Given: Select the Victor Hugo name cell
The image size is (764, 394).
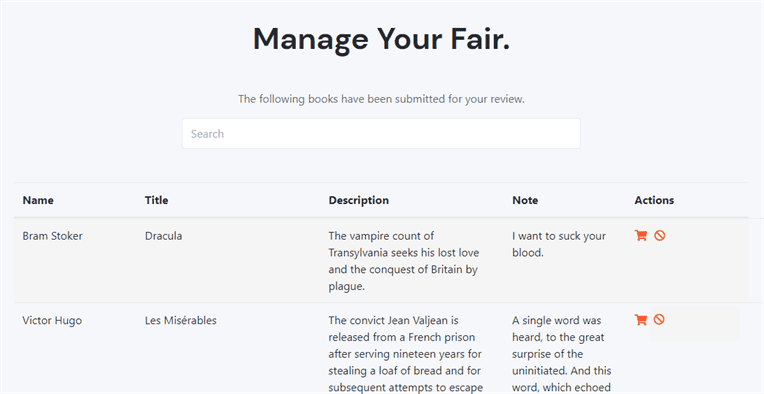Looking at the screenshot, I should pos(52,320).
